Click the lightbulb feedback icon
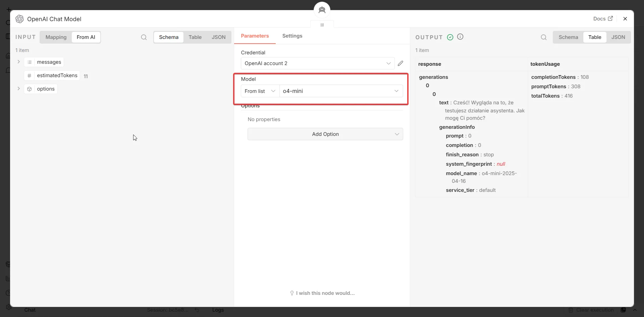 coord(292,293)
